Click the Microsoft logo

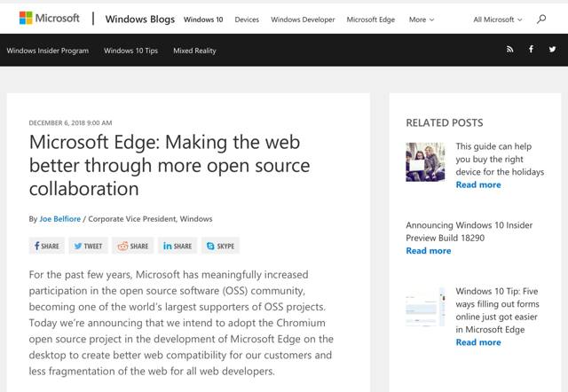click(50, 18)
